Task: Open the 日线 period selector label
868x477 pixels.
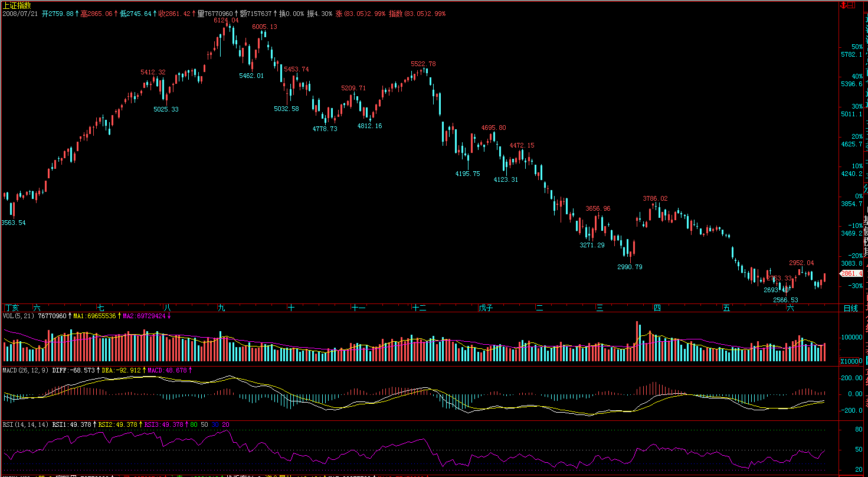Action: pos(850,308)
